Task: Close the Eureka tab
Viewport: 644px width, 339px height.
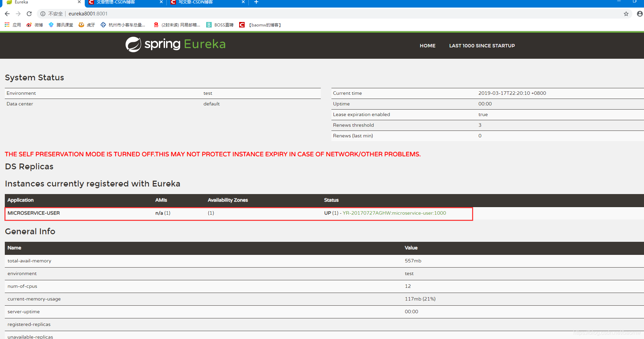Action: click(79, 2)
